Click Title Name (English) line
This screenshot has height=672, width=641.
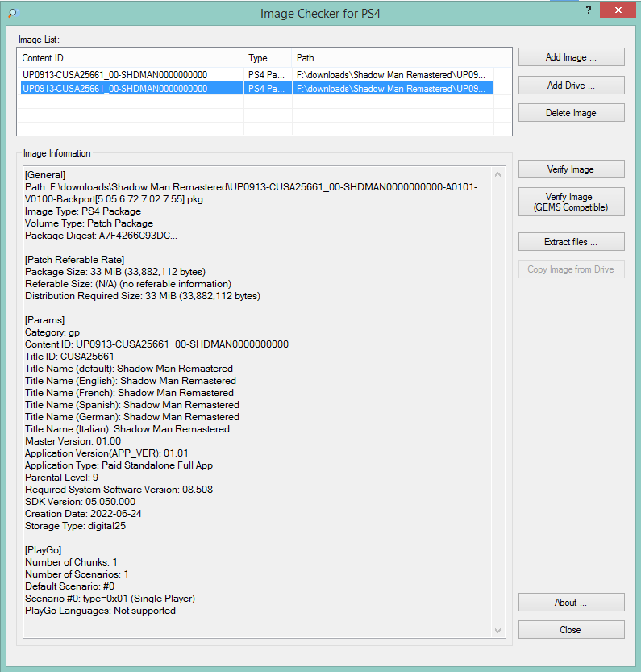(x=131, y=381)
